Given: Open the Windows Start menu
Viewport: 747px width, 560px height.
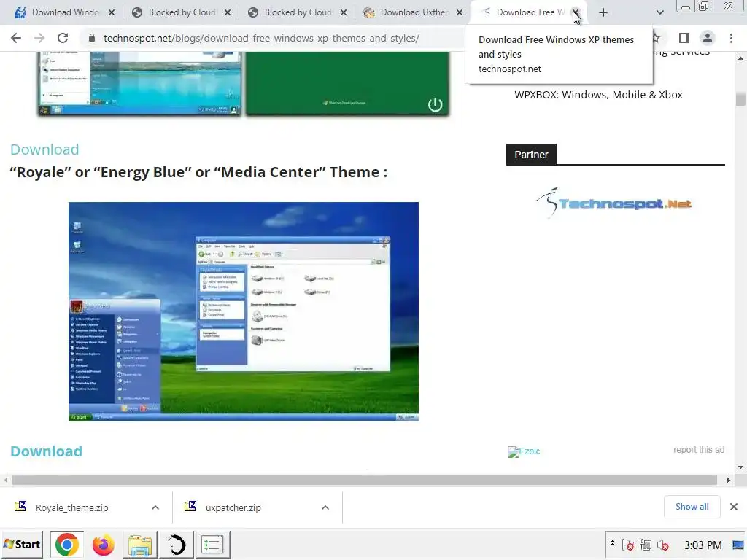Looking at the screenshot, I should coord(22,544).
